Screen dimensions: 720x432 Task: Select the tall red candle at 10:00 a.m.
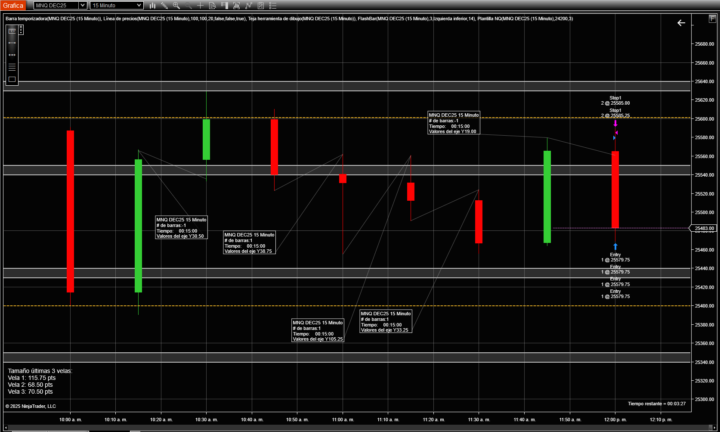tap(70, 211)
